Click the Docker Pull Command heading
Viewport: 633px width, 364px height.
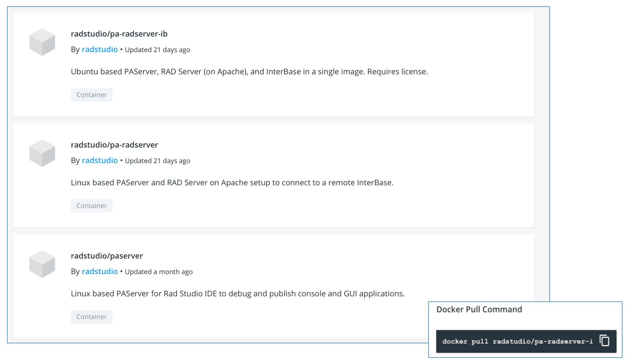479,309
